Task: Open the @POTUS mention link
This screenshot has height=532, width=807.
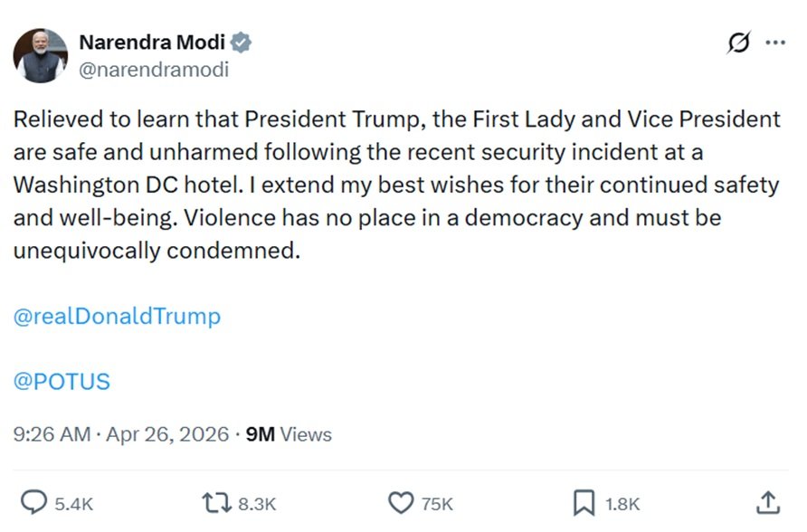Action: click(x=62, y=381)
